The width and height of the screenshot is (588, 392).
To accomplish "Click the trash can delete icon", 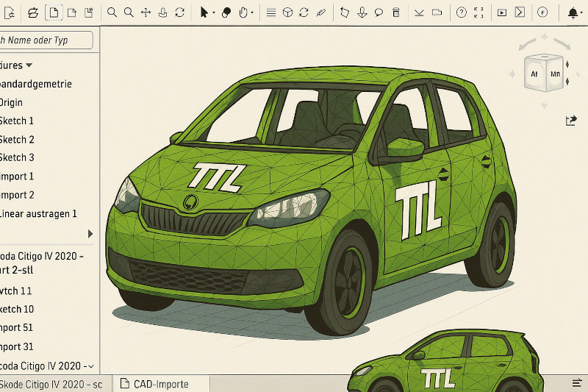I will 396,13.
